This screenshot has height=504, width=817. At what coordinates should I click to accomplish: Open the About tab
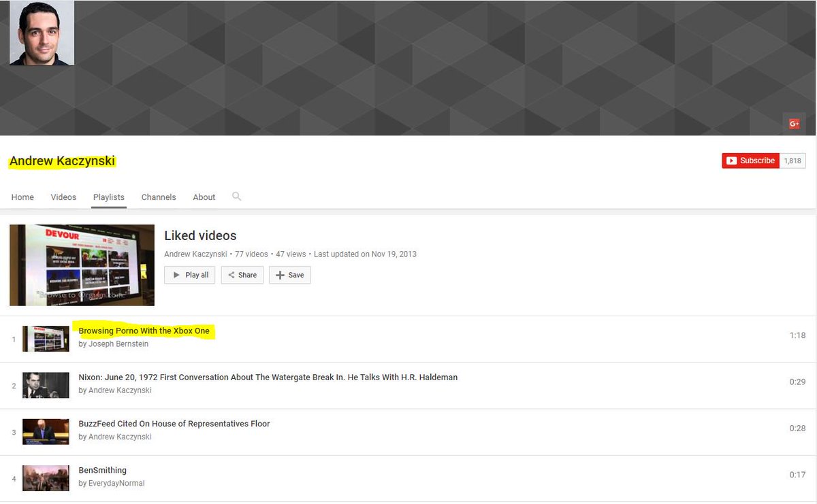(x=204, y=197)
